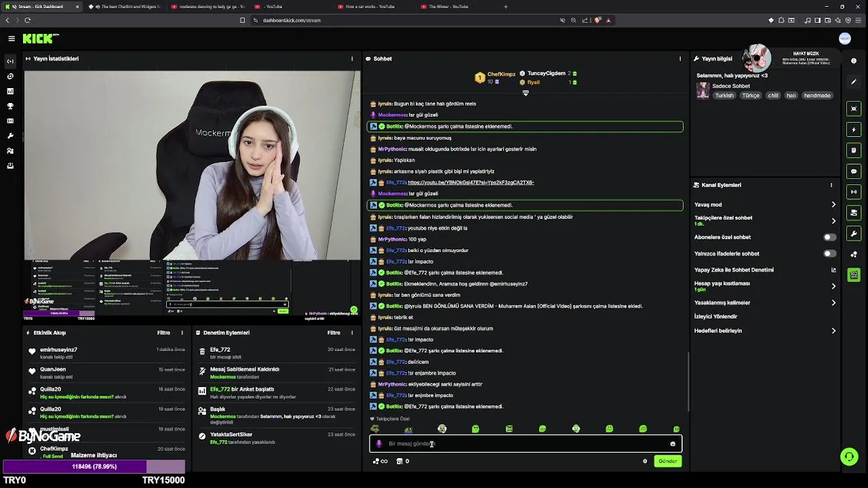Click the purple identity badge in message box
The height and width of the screenshot is (488, 868).
point(379,444)
